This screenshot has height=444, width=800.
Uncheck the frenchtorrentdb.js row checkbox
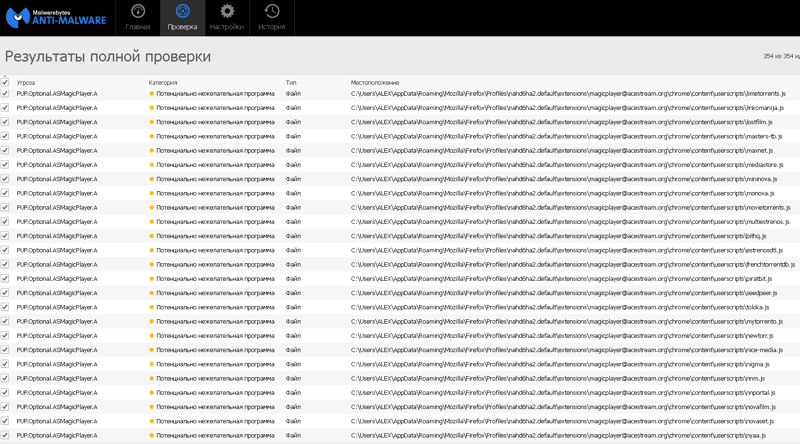5,264
